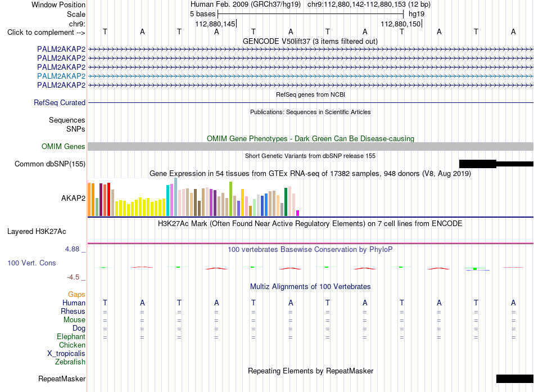534x392 pixels.
Task: Click the 'Human Feb. 2009 (GRCh37/hg19)' header text
Action: click(246, 4)
